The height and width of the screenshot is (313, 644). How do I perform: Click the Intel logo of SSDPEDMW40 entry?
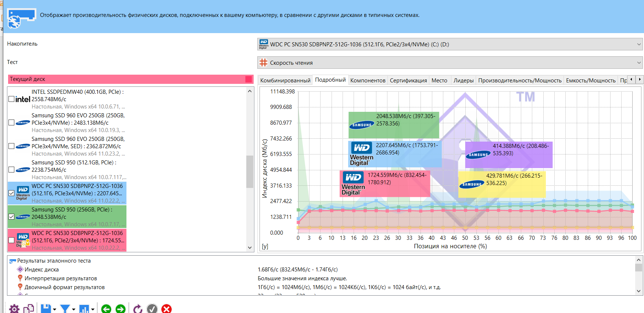click(23, 99)
